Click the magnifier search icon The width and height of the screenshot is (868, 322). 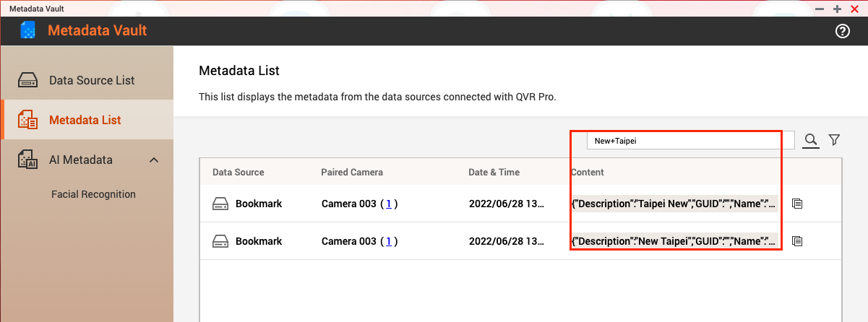(x=811, y=140)
